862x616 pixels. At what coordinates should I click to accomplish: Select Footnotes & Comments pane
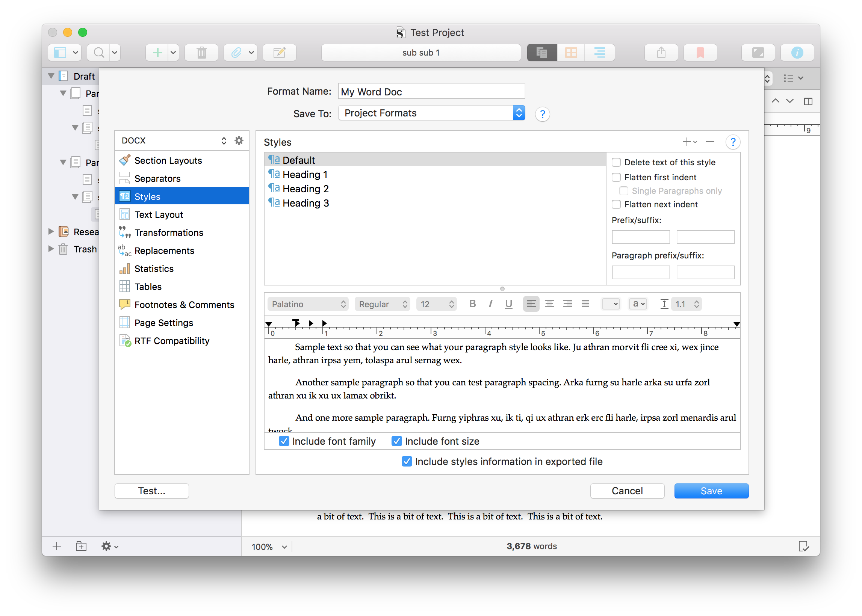point(184,305)
